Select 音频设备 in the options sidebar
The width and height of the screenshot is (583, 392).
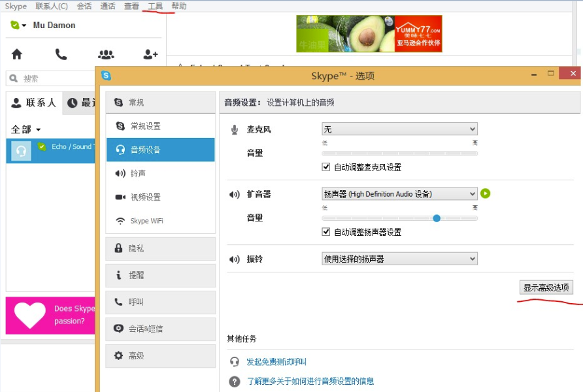tap(161, 150)
